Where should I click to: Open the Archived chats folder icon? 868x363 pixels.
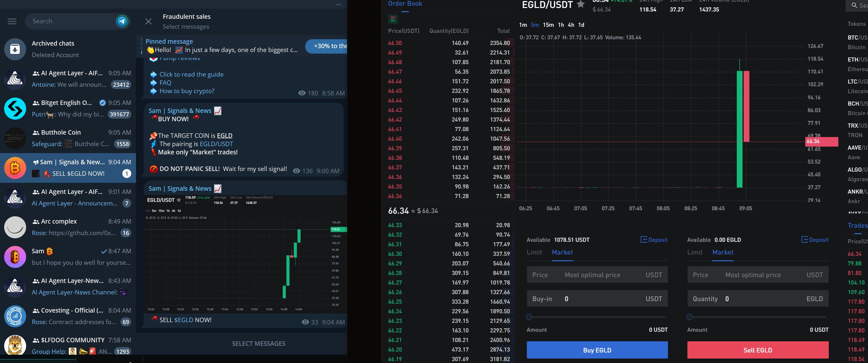(x=15, y=49)
